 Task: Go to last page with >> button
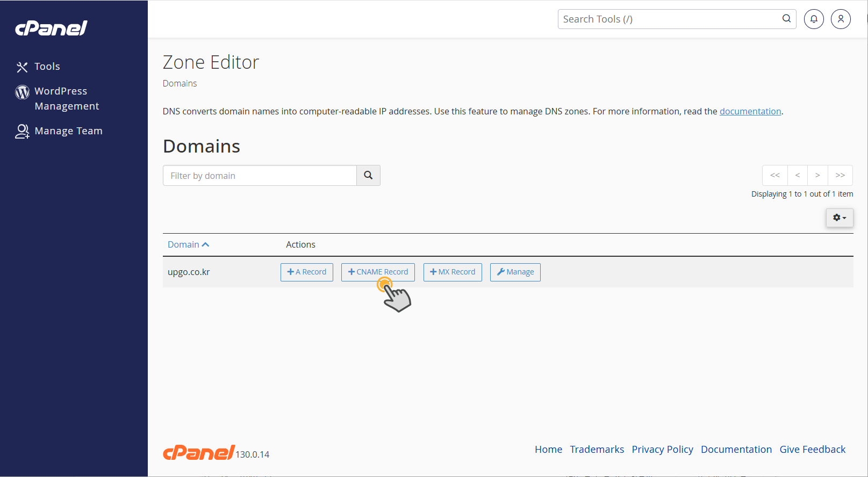tap(840, 176)
